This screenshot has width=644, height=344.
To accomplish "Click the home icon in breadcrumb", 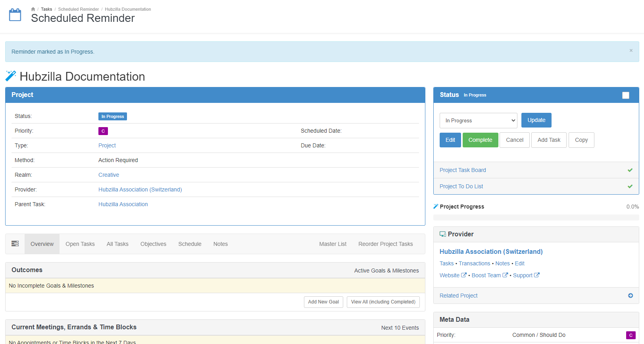I will [x=33, y=9].
